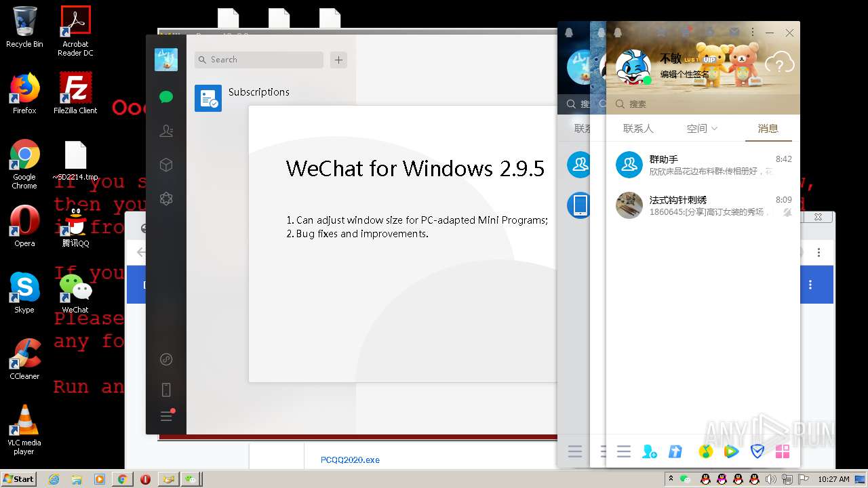Screen dimensions: 868x488
Task: Click the QQ cloud help icon
Action: 779,64
